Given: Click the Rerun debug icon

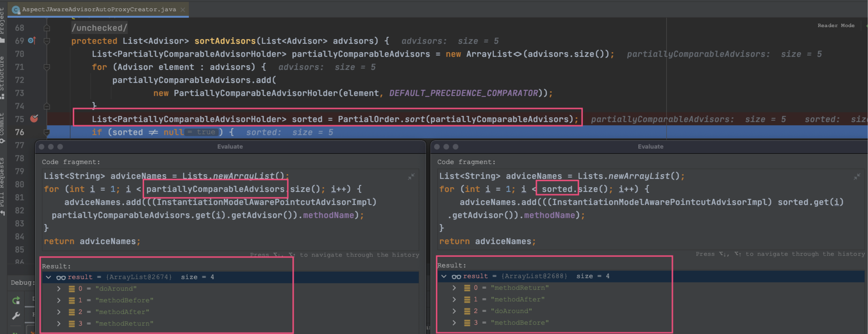Looking at the screenshot, I should pyautogui.click(x=16, y=300).
